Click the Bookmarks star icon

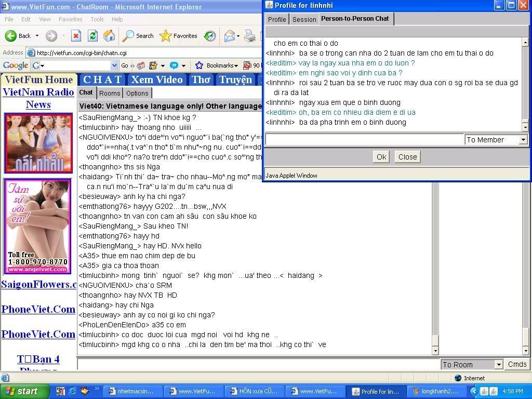[x=199, y=65]
